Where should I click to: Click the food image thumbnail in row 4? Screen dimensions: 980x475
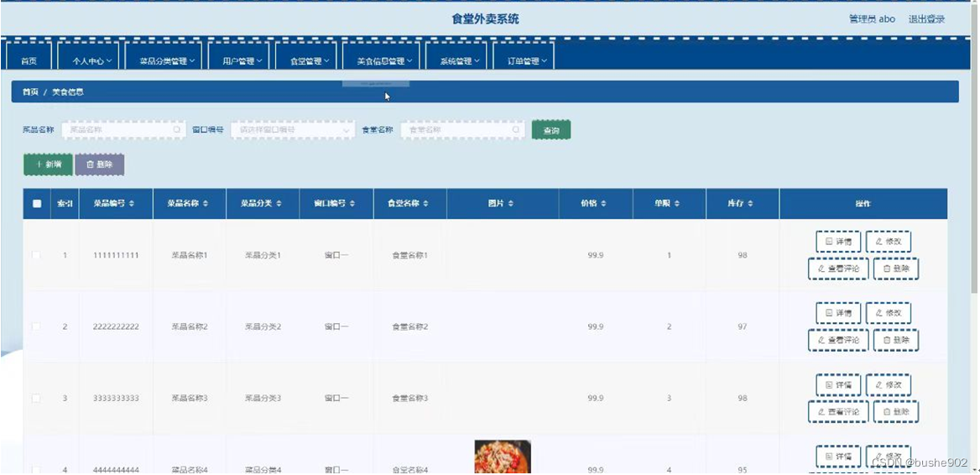click(x=503, y=457)
